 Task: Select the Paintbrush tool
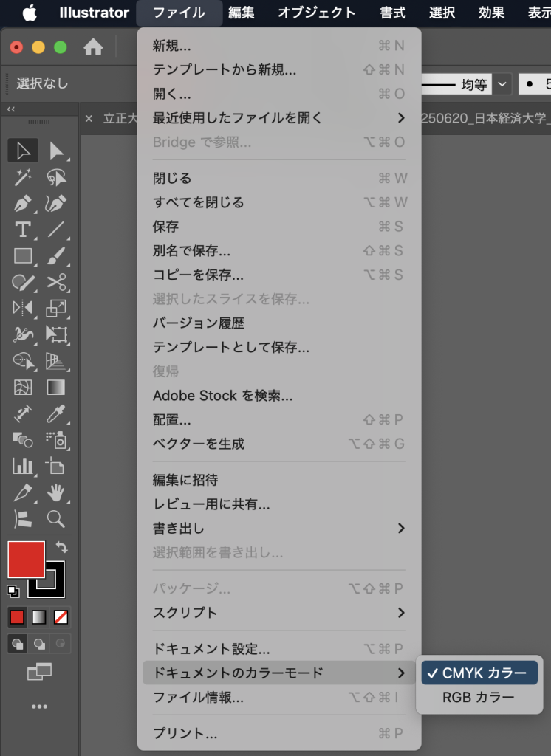click(x=56, y=255)
